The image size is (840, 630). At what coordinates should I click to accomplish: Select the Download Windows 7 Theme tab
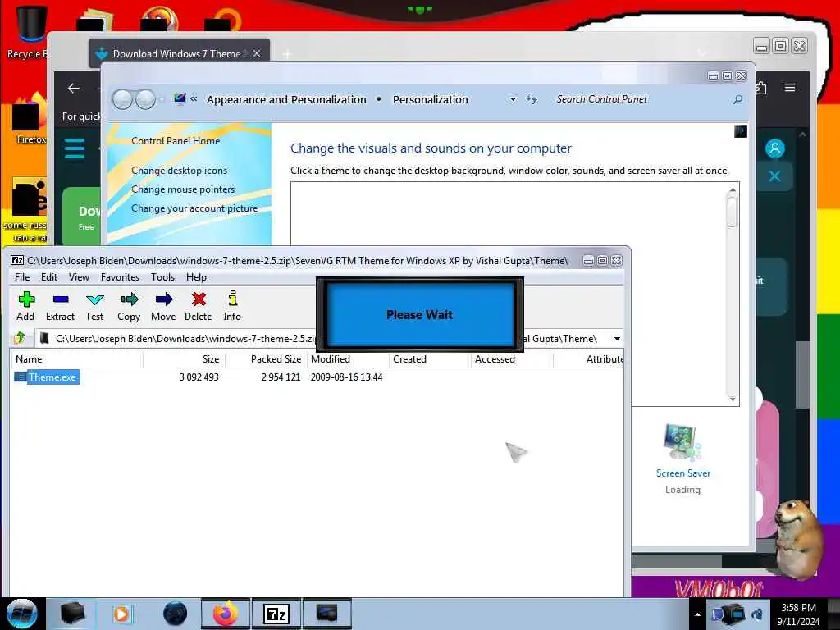179,53
